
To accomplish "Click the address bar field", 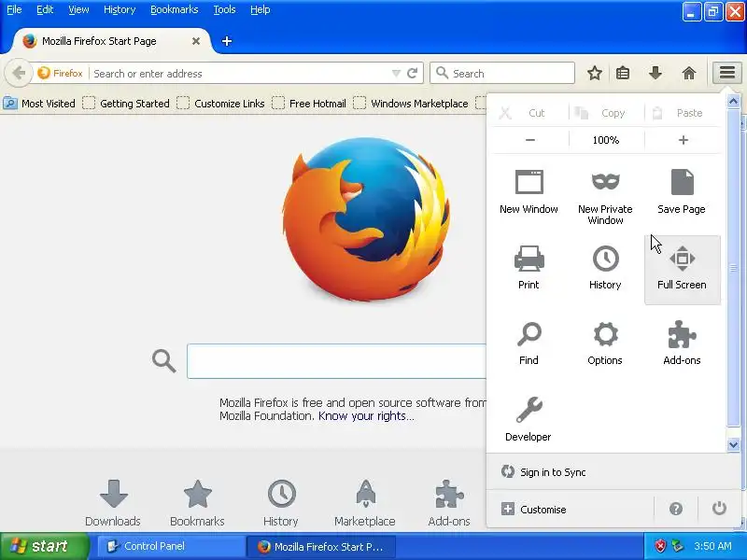I will click(x=238, y=74).
